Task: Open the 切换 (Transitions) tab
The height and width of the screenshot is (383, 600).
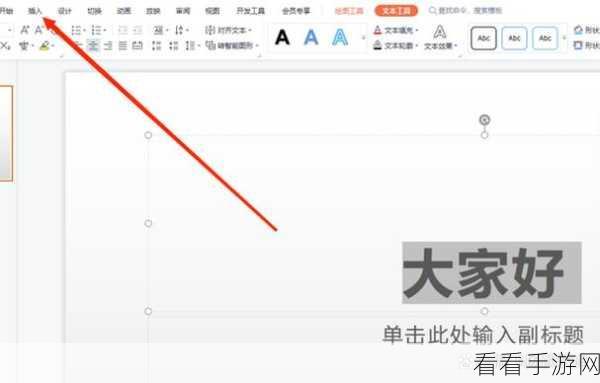Action: (94, 11)
